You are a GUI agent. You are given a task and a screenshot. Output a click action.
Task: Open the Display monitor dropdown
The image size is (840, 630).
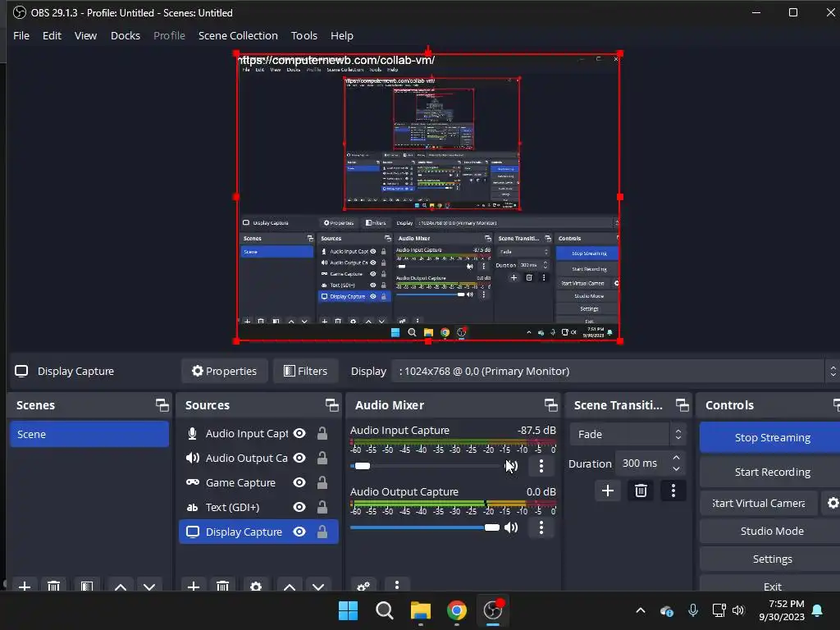tap(615, 372)
